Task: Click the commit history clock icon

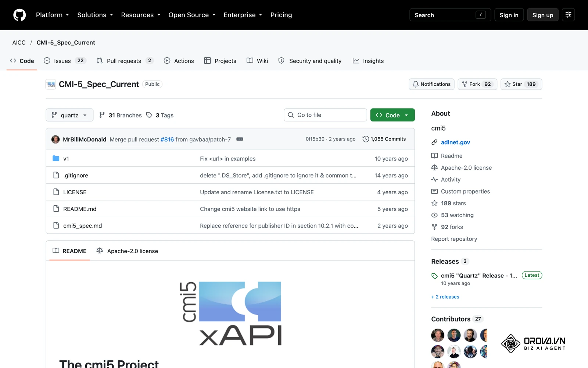Action: [x=366, y=139]
